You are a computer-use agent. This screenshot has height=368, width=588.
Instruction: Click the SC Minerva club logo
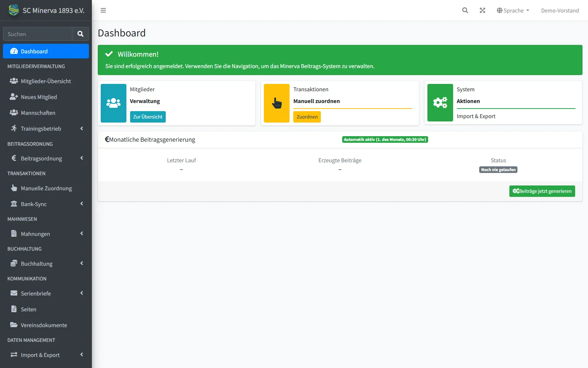[14, 10]
